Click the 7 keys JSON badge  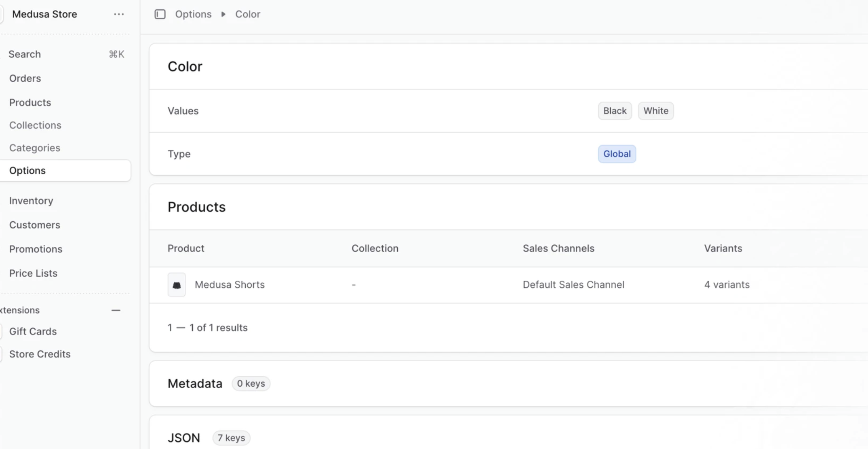tap(231, 438)
